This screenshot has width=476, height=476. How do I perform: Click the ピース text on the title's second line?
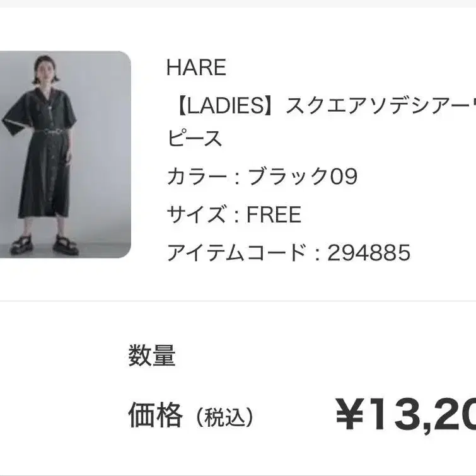(195, 138)
